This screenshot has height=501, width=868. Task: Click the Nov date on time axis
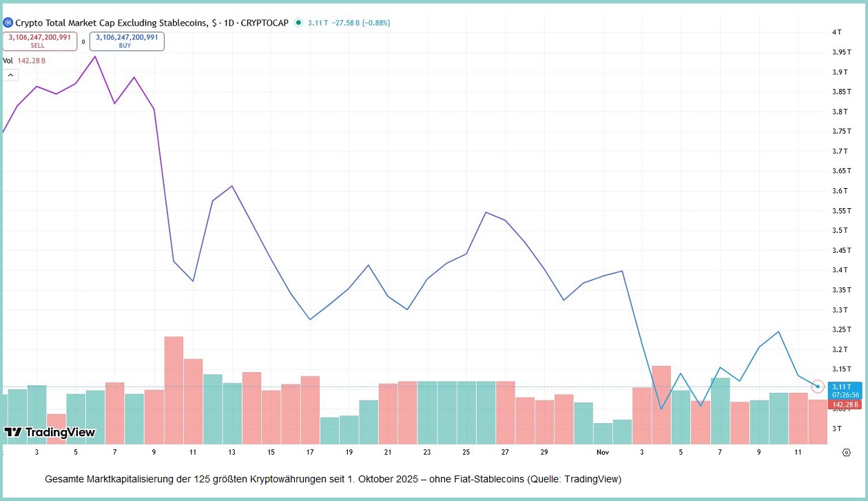[x=603, y=452]
